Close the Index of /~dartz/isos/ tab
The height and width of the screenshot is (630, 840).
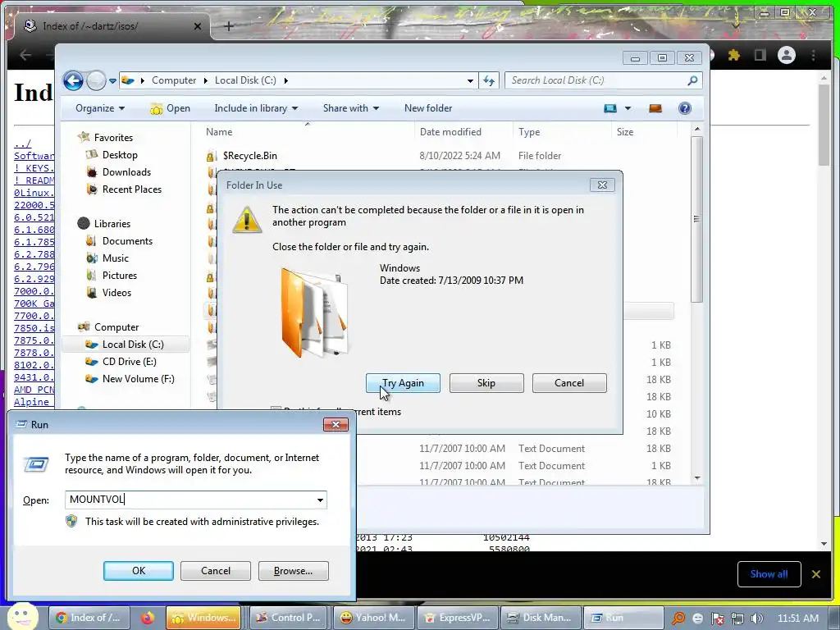point(197,25)
